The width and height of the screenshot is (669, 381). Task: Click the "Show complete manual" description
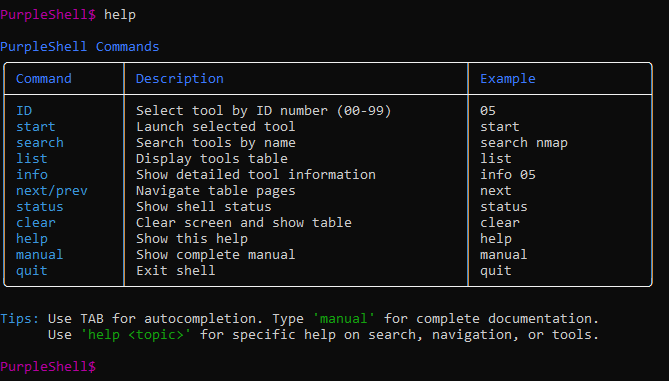pos(215,255)
